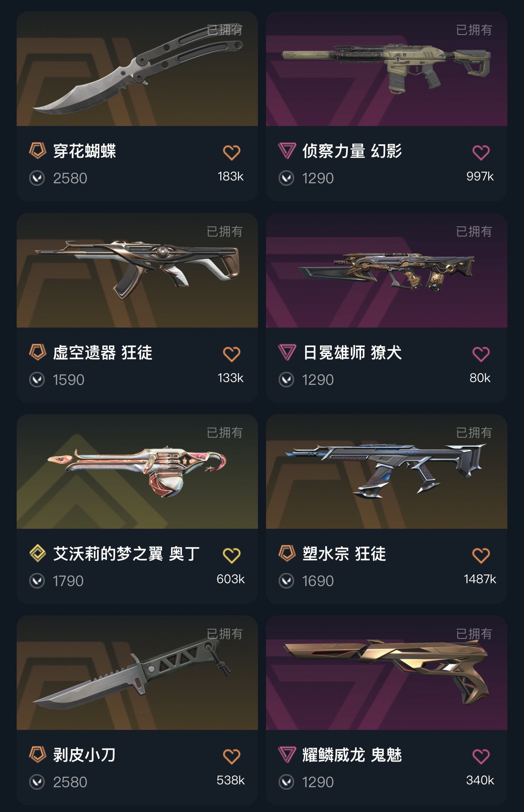The image size is (524, 812).
Task: Click the 耀鳞威龙 鬼魅 skin title
Action: (x=352, y=755)
